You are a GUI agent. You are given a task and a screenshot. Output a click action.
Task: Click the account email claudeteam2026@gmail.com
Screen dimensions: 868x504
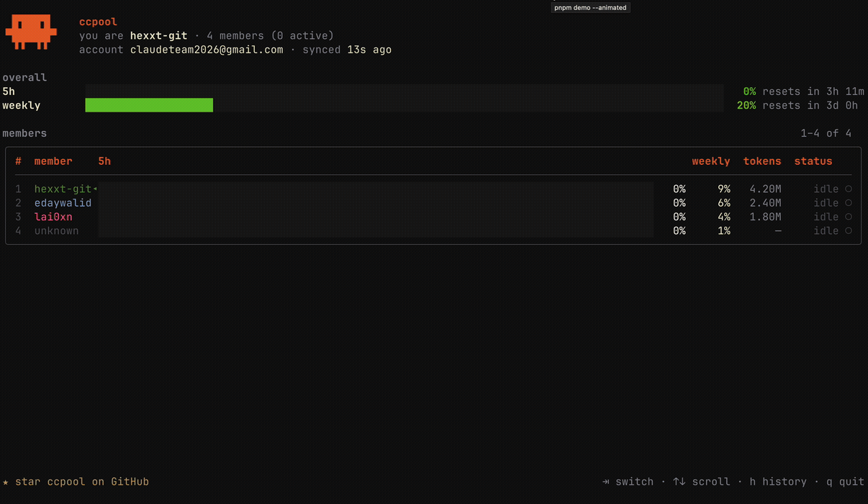click(207, 50)
